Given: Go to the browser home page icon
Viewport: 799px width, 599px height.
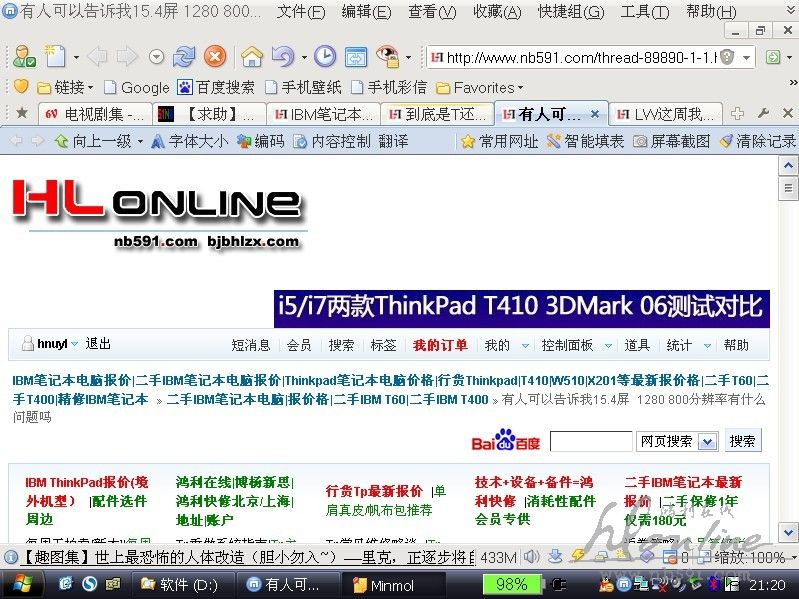Looking at the screenshot, I should pos(252,57).
